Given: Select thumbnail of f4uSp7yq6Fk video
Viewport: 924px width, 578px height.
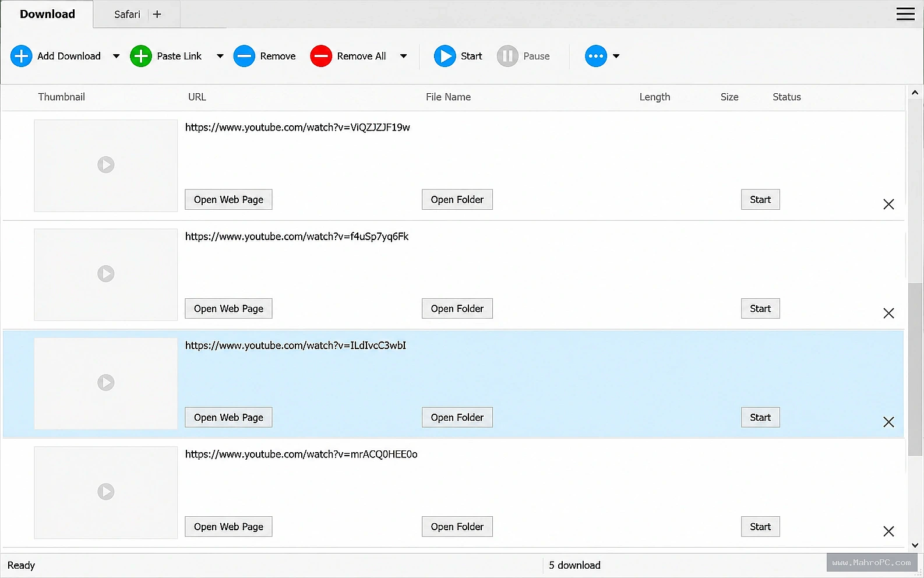Looking at the screenshot, I should pyautogui.click(x=105, y=274).
